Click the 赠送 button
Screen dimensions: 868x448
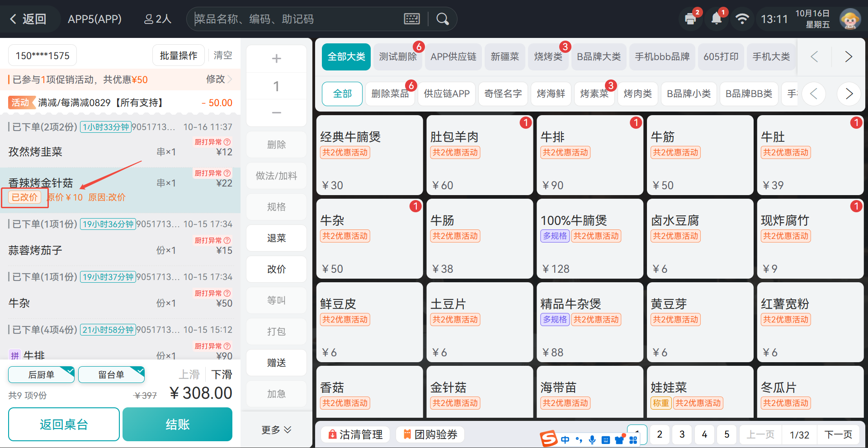[276, 363]
